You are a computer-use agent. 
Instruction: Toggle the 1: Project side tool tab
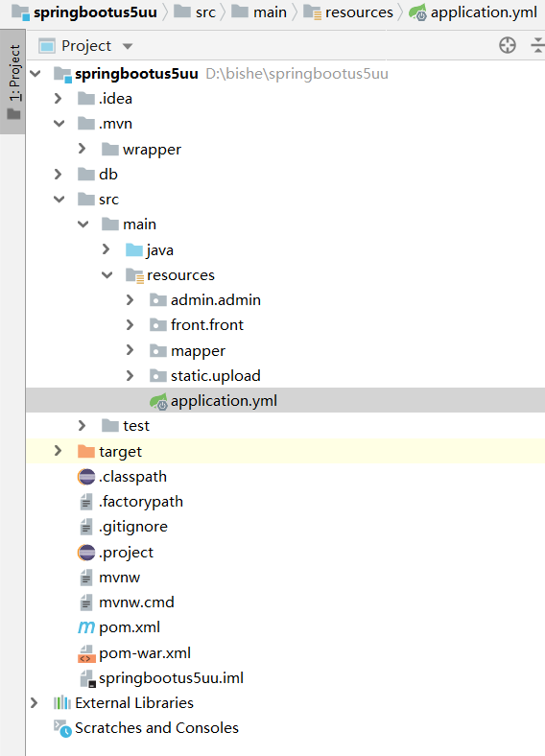pyautogui.click(x=13, y=82)
